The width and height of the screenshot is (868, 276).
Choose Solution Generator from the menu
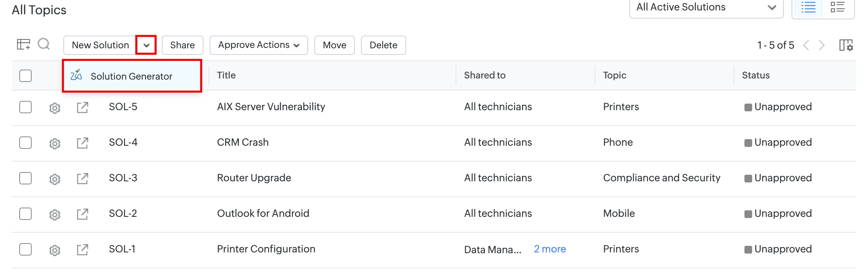pyautogui.click(x=131, y=76)
